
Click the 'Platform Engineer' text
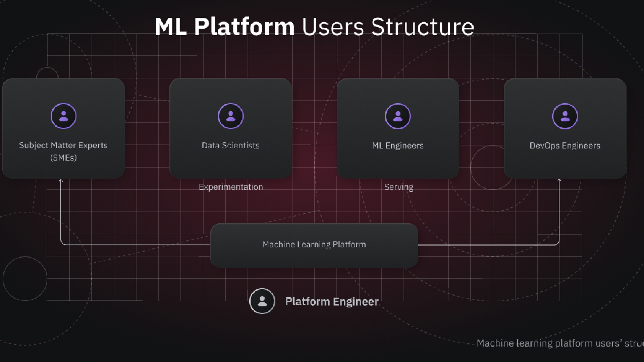(332, 301)
